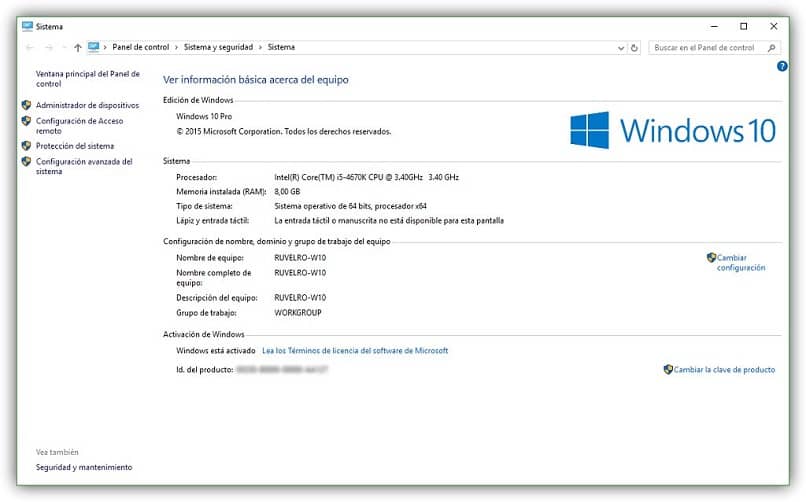Viewport: 806px width, 502px height.
Task: Select the Sistema breadcrumb segment
Action: (x=281, y=47)
